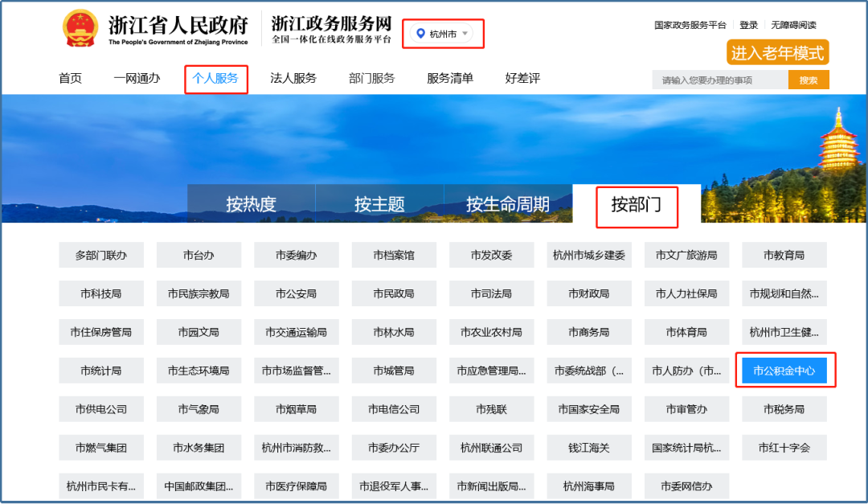Select the 市税务局 department

tap(784, 409)
